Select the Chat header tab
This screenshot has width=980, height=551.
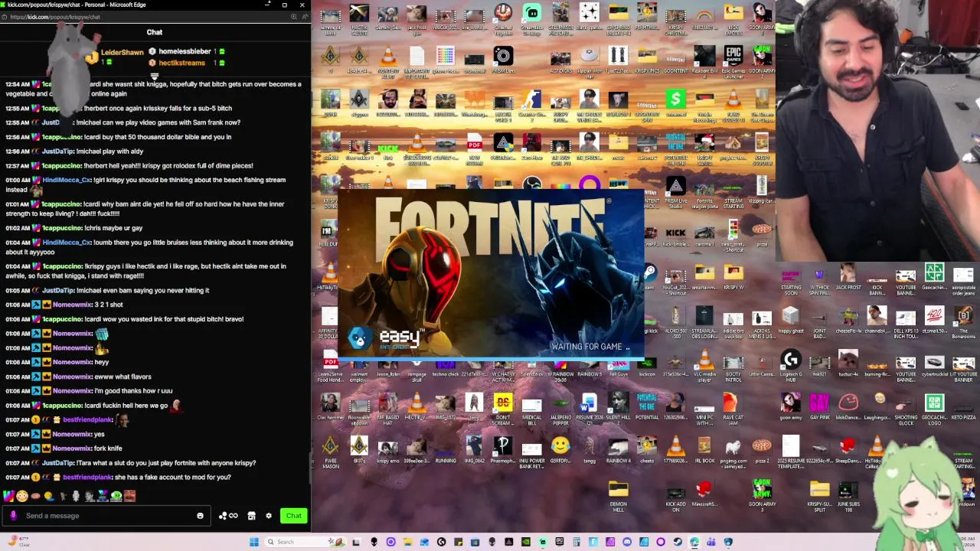155,32
